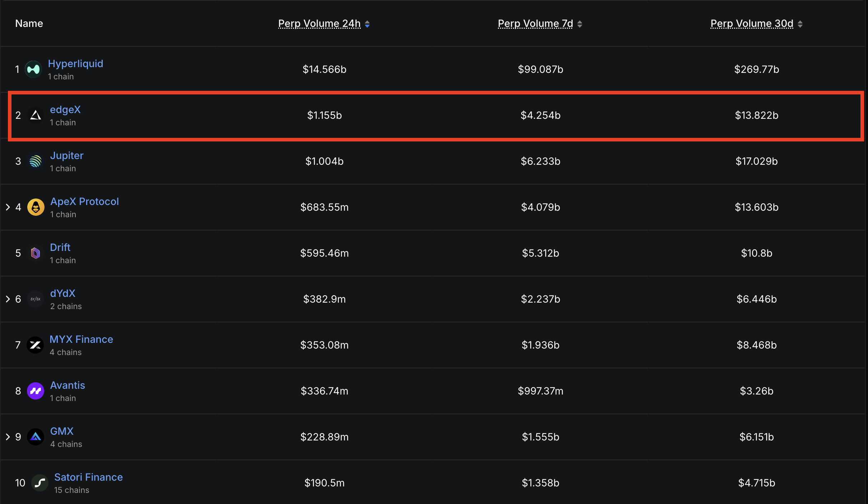Viewport: 868px width, 504px height.
Task: Click the Jupiter swirl logo icon
Action: (36, 161)
